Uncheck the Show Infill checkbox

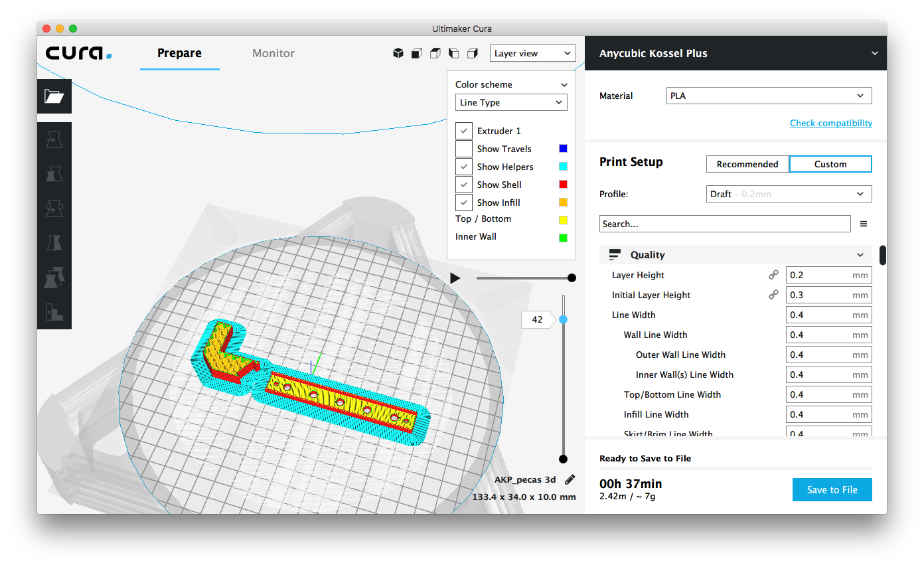[465, 202]
